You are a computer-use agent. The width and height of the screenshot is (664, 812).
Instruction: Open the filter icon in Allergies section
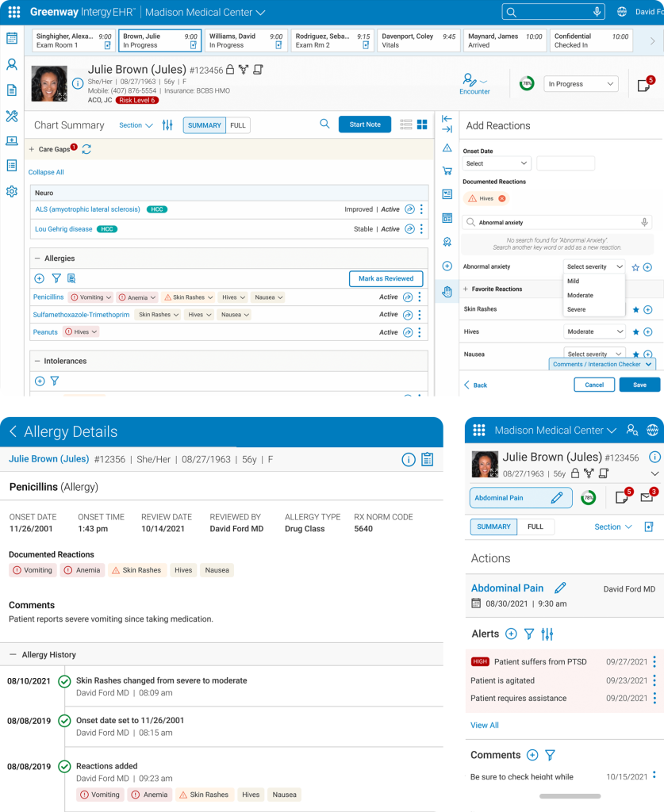pos(56,278)
